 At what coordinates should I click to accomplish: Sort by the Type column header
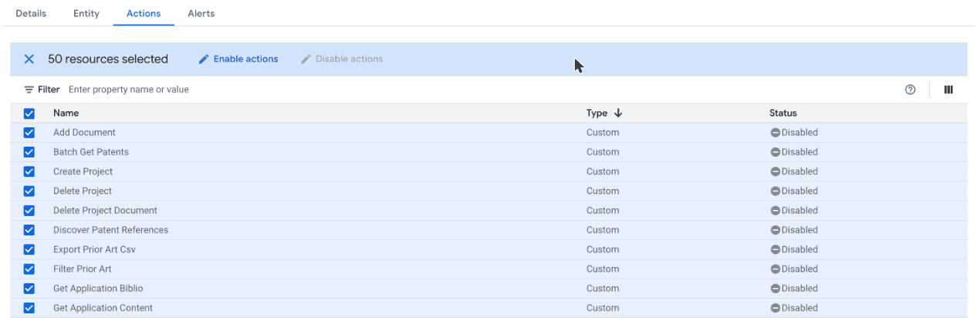[x=596, y=113]
